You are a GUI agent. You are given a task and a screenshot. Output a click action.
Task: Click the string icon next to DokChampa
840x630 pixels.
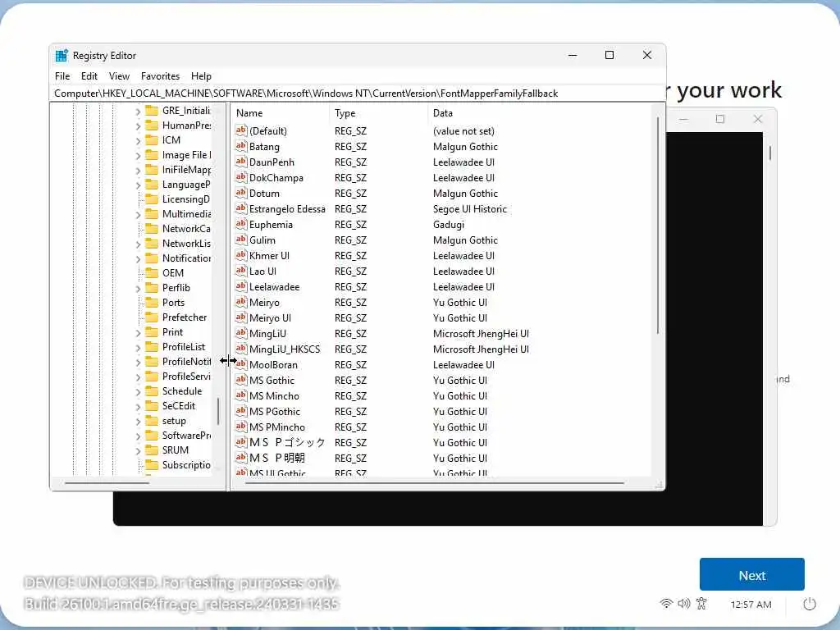[241, 177]
